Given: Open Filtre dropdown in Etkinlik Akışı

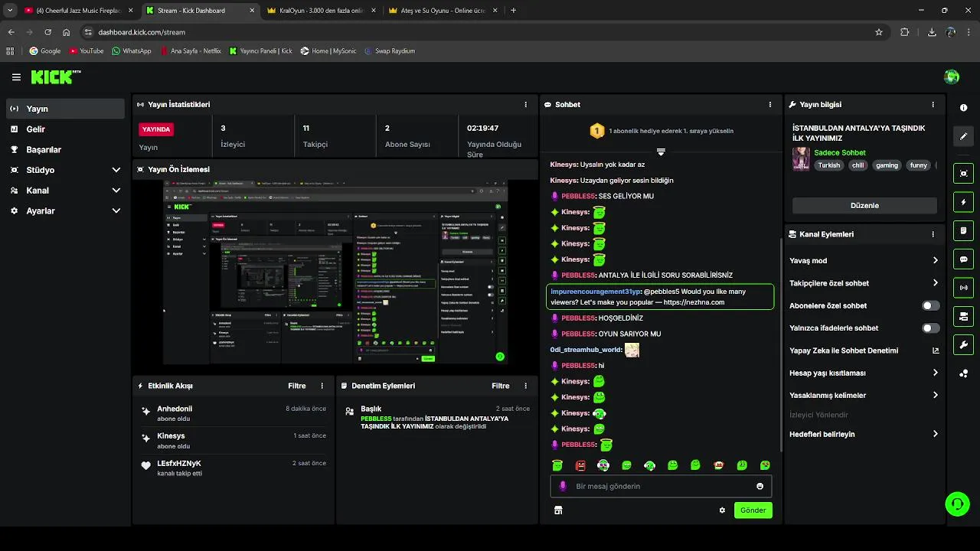Looking at the screenshot, I should 296,386.
